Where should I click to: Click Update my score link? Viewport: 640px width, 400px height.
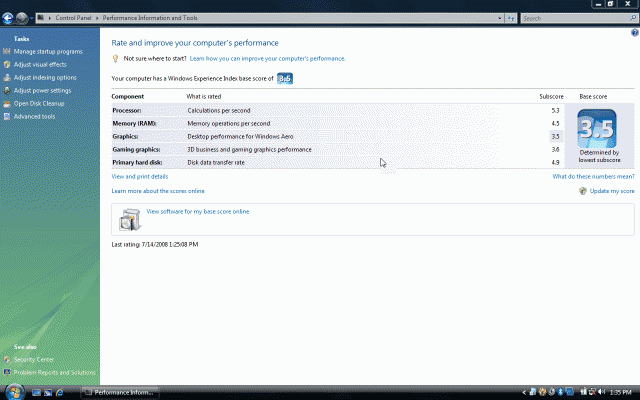click(x=612, y=191)
